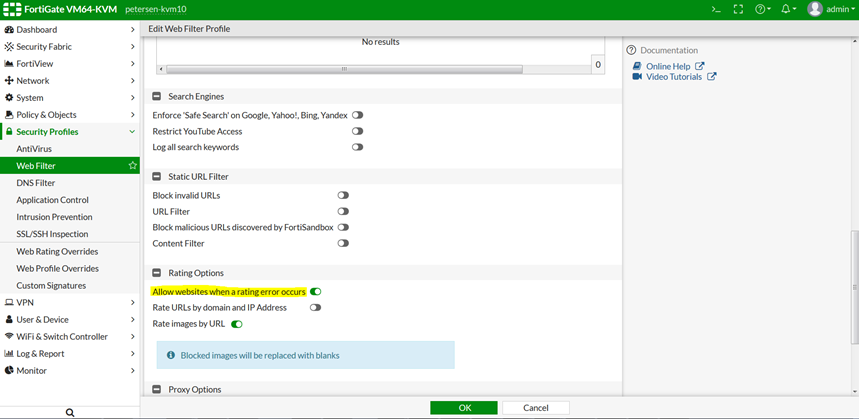Viewport: 859px width, 419px height.
Task: Click the FortiGate logo icon
Action: (x=12, y=9)
